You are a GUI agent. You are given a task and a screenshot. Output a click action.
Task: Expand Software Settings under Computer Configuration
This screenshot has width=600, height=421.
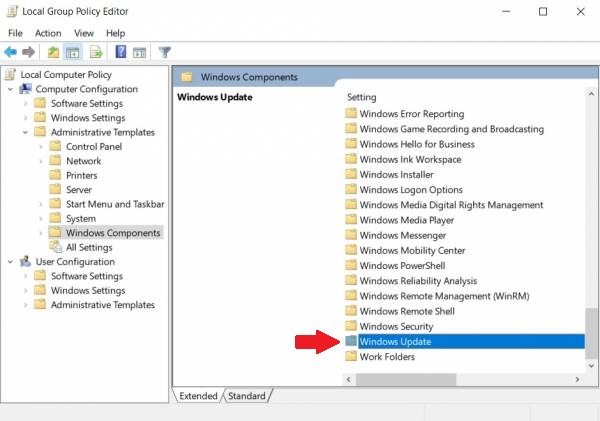click(x=25, y=104)
